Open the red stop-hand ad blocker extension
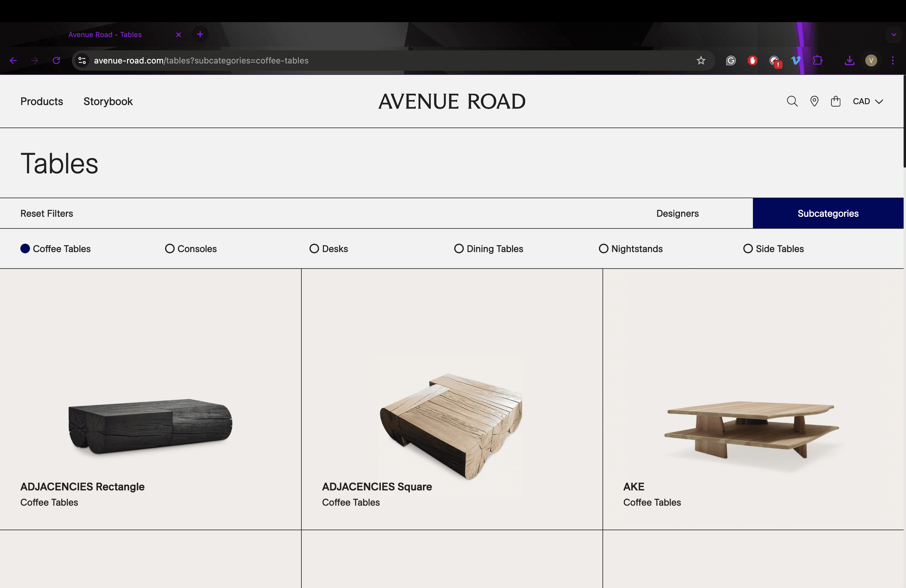 [x=752, y=60]
